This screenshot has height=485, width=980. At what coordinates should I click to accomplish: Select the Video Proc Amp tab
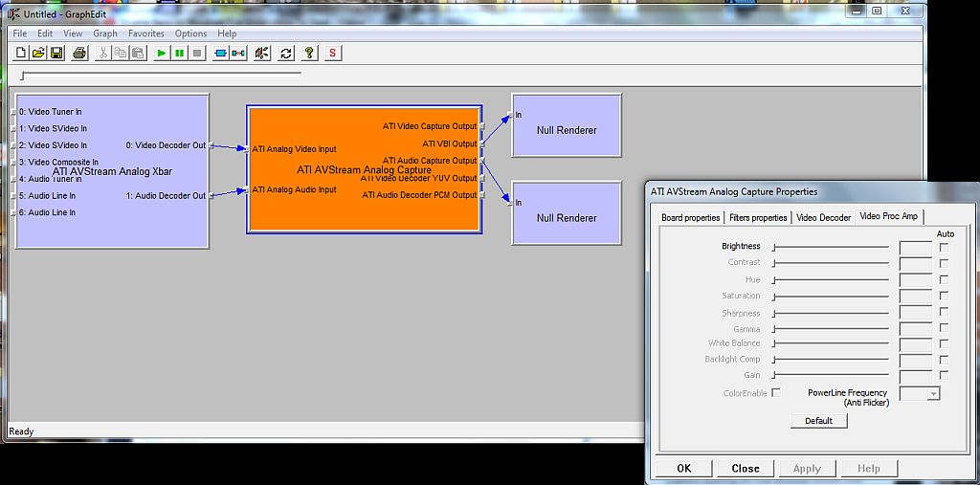889,215
